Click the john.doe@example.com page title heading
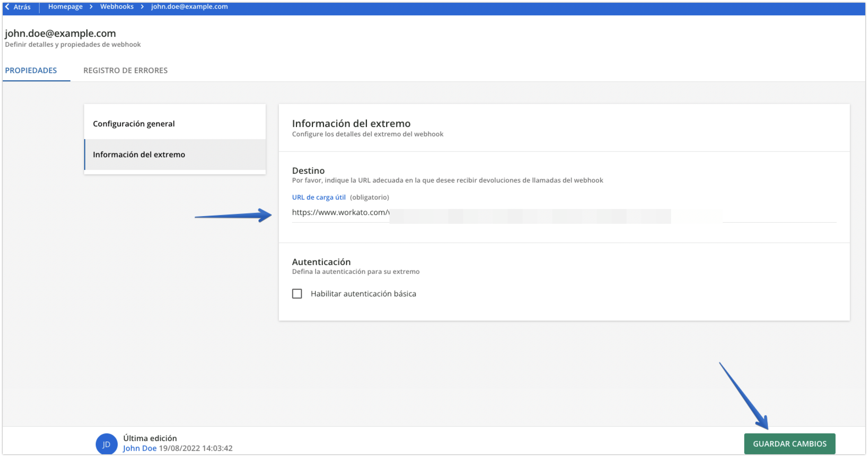The height and width of the screenshot is (457, 868). [60, 33]
